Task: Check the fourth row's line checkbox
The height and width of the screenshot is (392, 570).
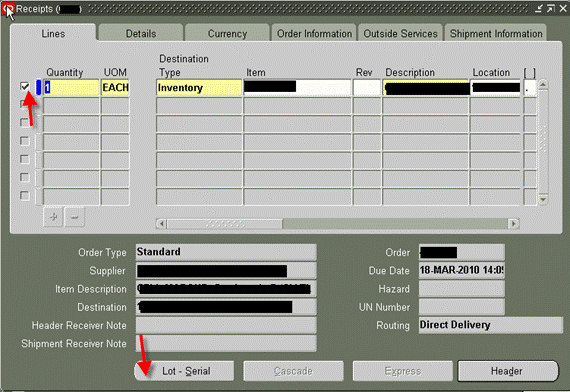Action: tap(24, 141)
